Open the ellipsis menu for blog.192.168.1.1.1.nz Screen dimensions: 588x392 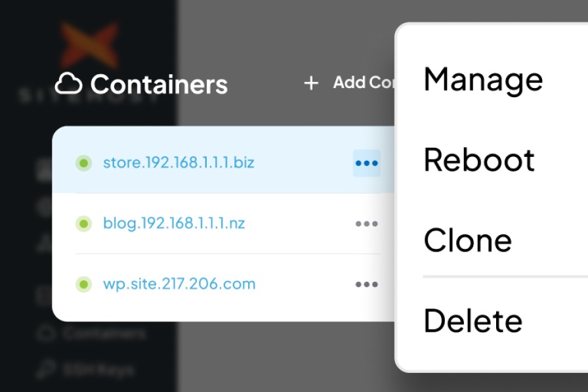tap(366, 223)
